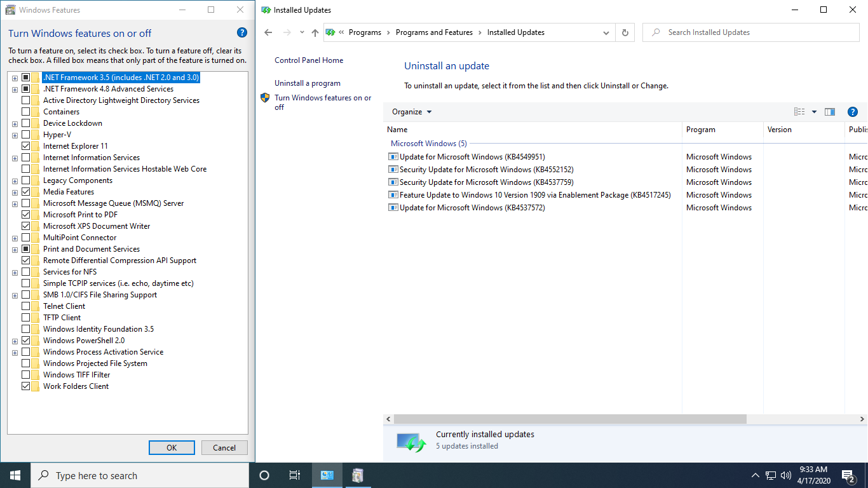This screenshot has height=488, width=868.
Task: Expand .NET Framework 3.5 tree node
Action: [15, 78]
